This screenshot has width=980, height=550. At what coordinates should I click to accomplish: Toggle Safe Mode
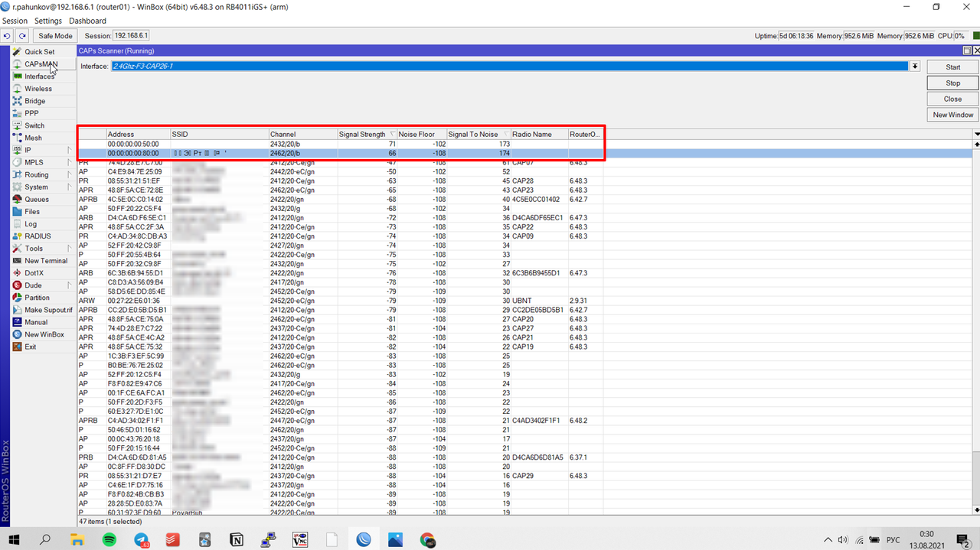click(x=55, y=36)
